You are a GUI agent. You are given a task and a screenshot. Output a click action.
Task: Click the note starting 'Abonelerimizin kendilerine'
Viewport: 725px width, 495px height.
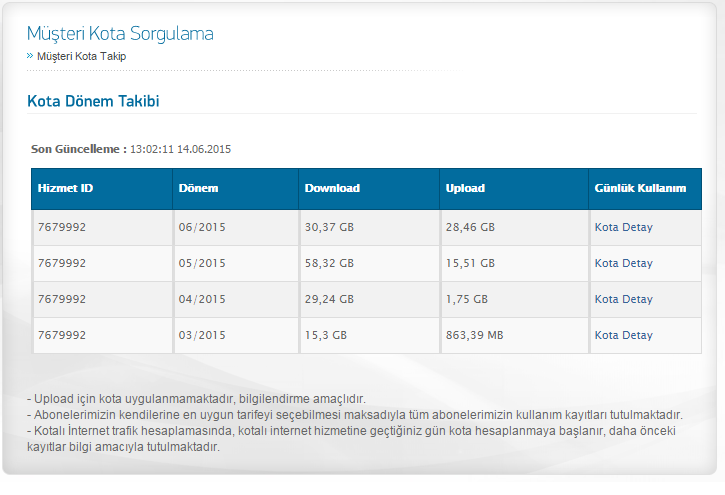click(x=355, y=415)
